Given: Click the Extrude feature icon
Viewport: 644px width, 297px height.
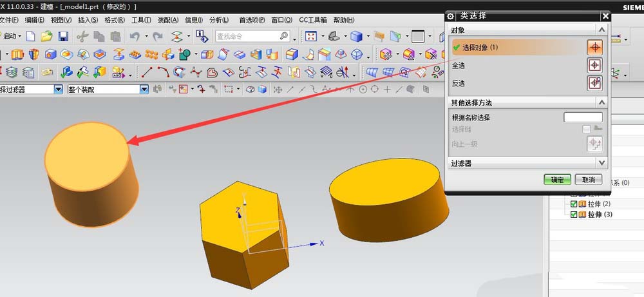Looking at the screenshot, I should 17,54.
